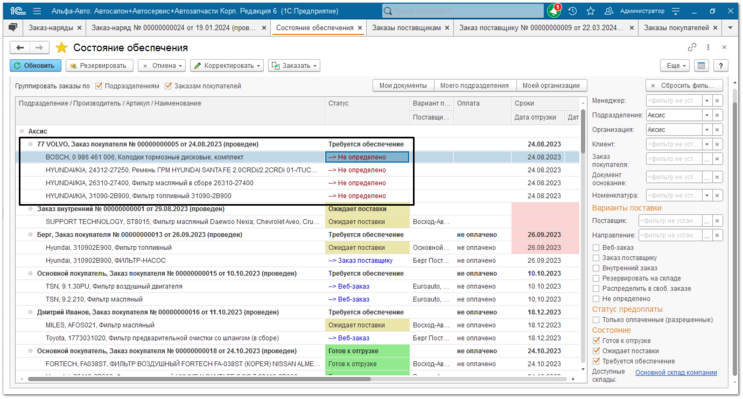Expand the Менеджер filter dropdown

[x=707, y=100]
